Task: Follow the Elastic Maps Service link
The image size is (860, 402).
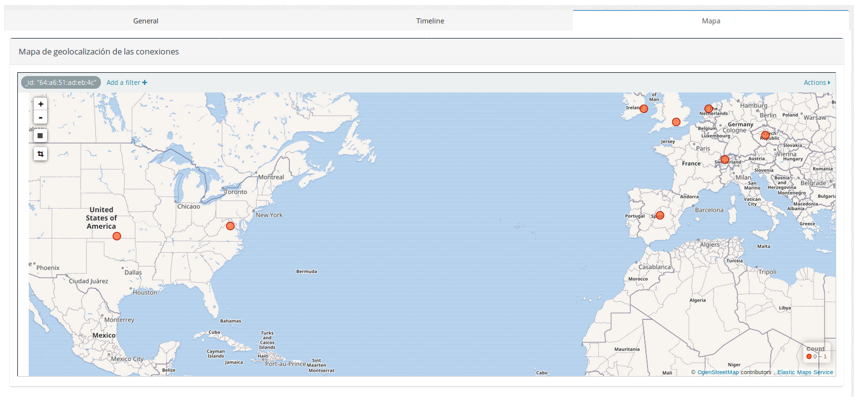Action: 805,372
